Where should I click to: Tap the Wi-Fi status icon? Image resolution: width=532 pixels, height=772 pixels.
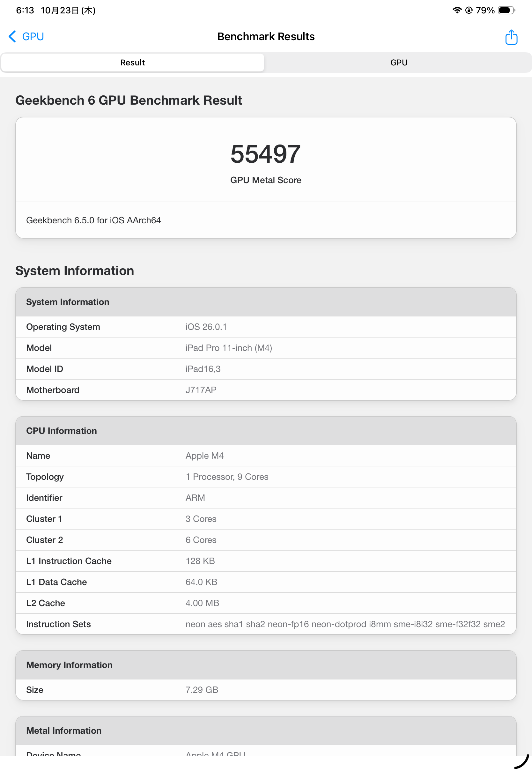point(457,10)
